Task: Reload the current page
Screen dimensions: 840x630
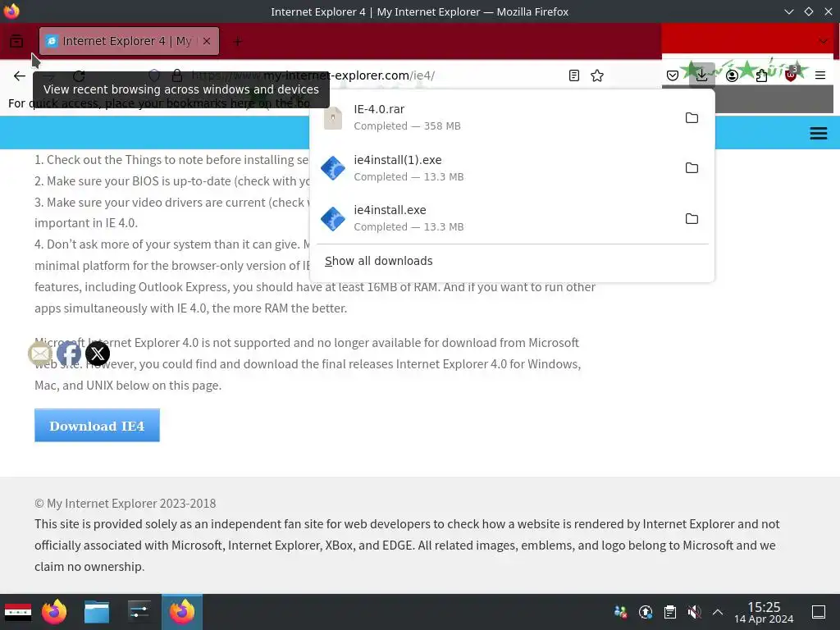Action: coord(79,75)
